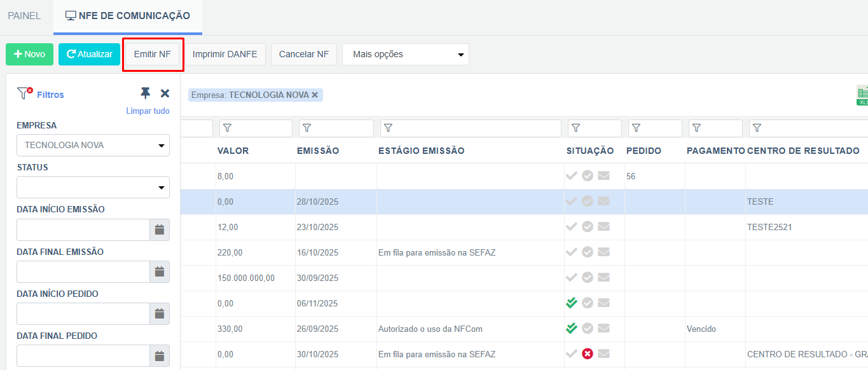Open the empty STATUS dropdown
Screen dimensions: 868x370
pos(93,187)
